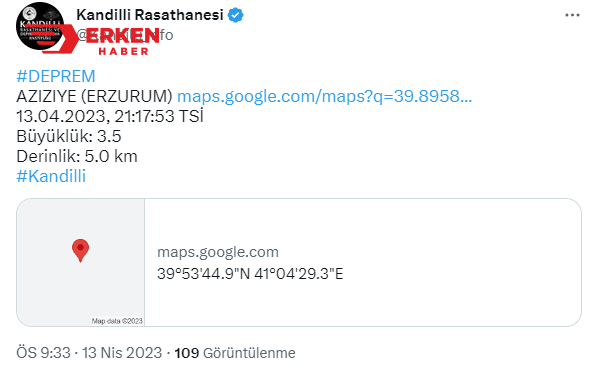Open the #DEPREM hashtag

[56, 76]
